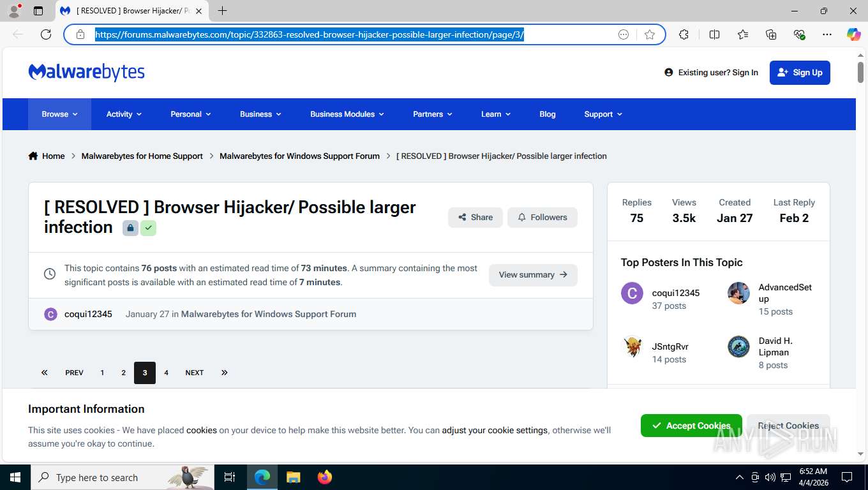Open Task View on the taskbar
Viewport: 868px width, 490px height.
(230, 477)
